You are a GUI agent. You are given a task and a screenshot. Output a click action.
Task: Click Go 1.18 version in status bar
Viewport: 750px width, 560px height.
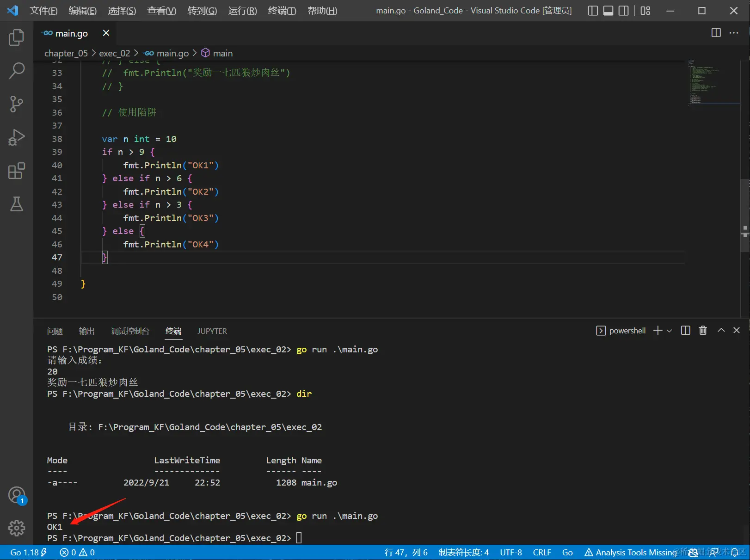28,552
